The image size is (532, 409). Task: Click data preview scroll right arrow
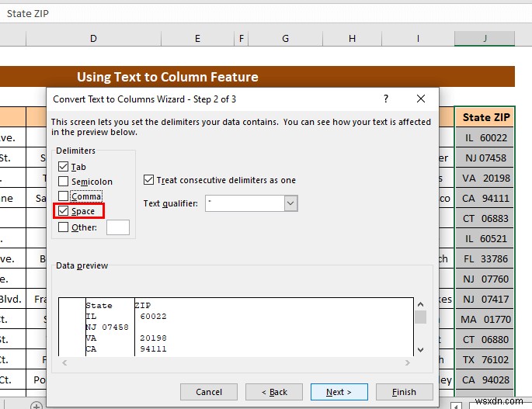click(408, 363)
